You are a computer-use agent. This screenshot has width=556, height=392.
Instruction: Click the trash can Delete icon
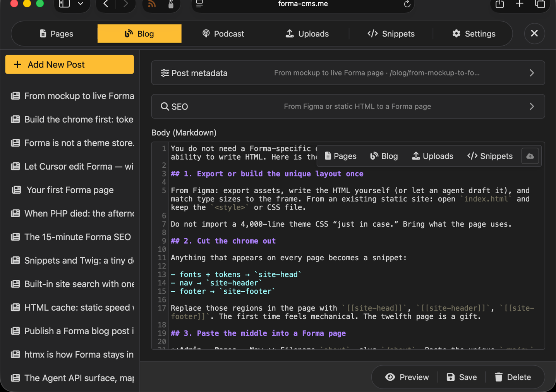(x=499, y=377)
